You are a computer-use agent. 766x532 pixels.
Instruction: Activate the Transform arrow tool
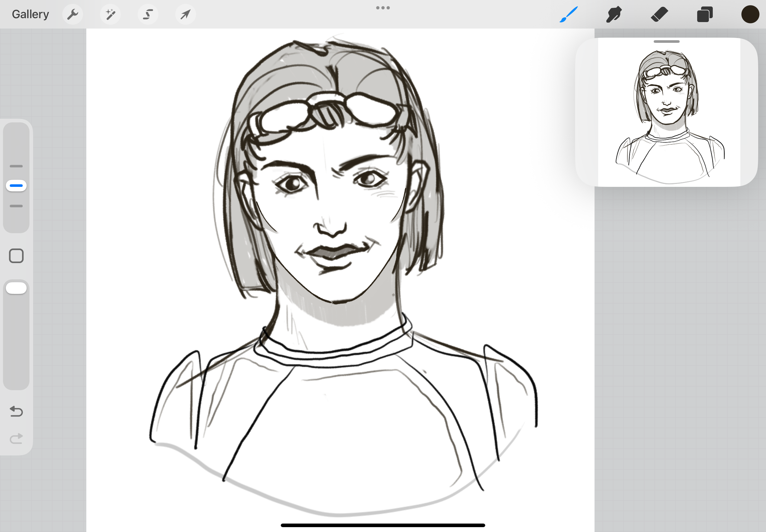pos(185,14)
